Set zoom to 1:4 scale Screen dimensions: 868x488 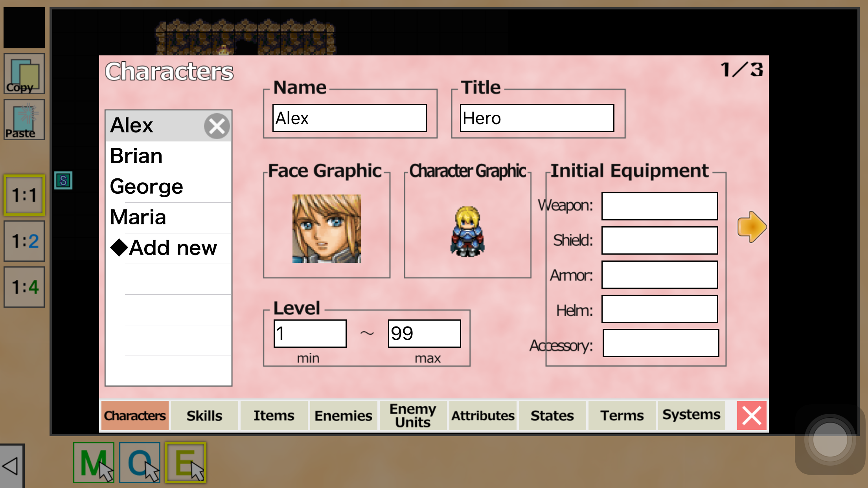[24, 287]
